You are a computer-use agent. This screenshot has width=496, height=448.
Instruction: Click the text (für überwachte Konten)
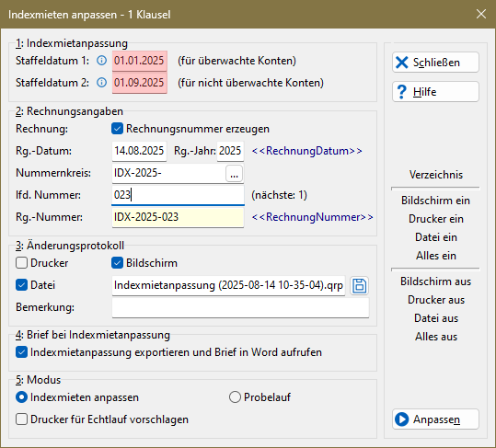pyautogui.click(x=236, y=61)
